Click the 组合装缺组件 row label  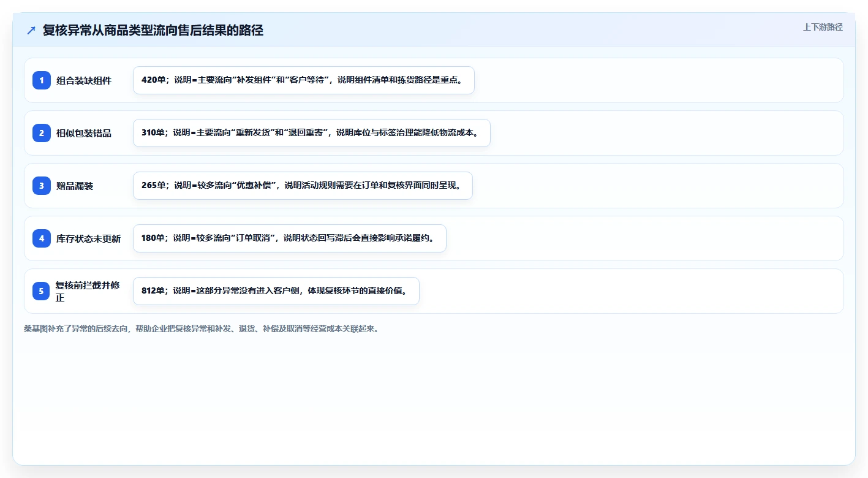pos(84,80)
